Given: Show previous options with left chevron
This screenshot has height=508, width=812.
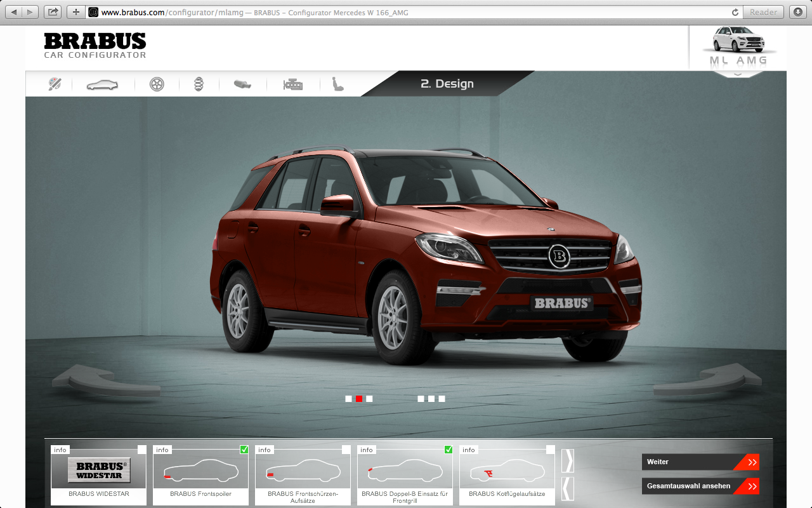Looking at the screenshot, I should coord(568,488).
